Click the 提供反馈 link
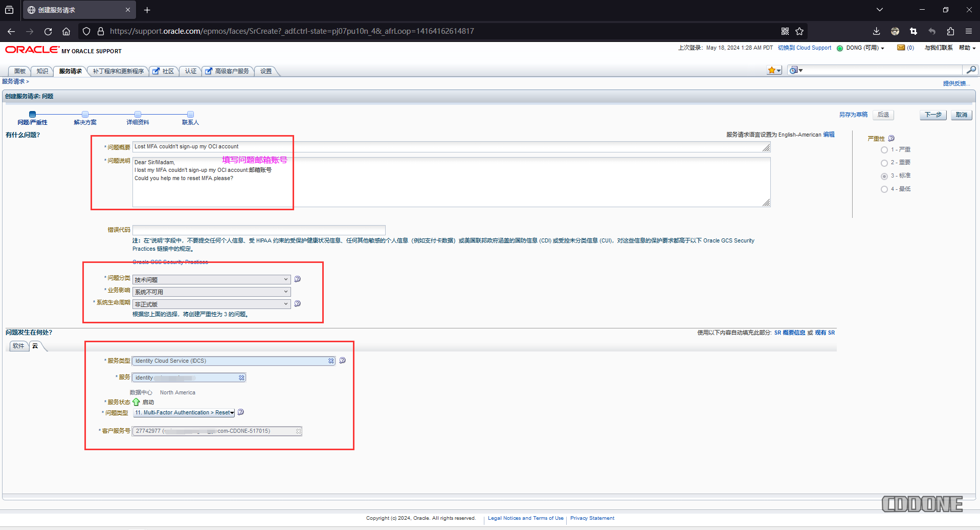This screenshot has height=530, width=980. pos(955,83)
